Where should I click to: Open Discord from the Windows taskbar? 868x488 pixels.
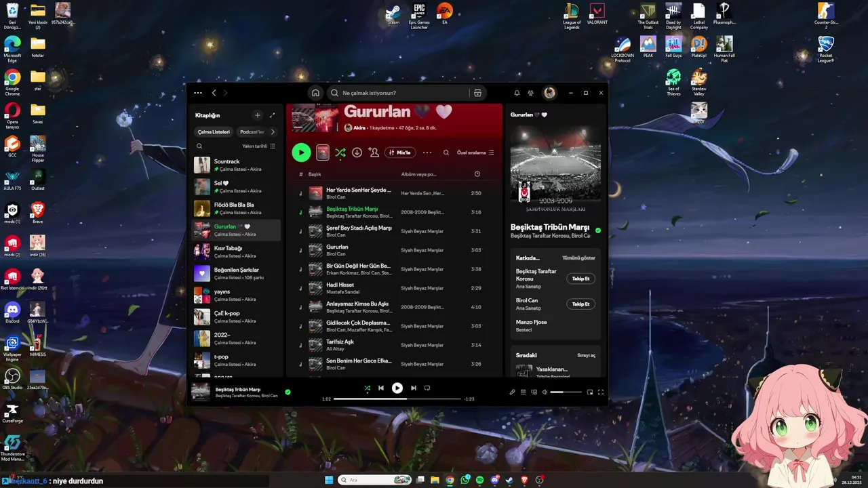coord(495,480)
